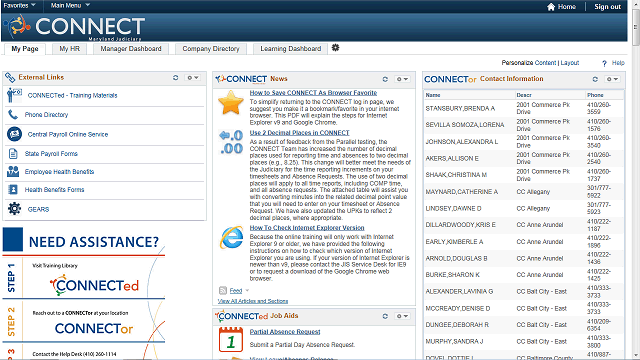Open View All Articles and Sections
Screen dimensions: 640x360
click(x=253, y=301)
